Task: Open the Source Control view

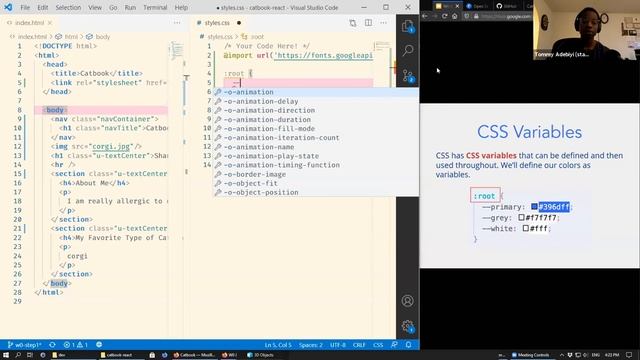Action: click(408, 76)
